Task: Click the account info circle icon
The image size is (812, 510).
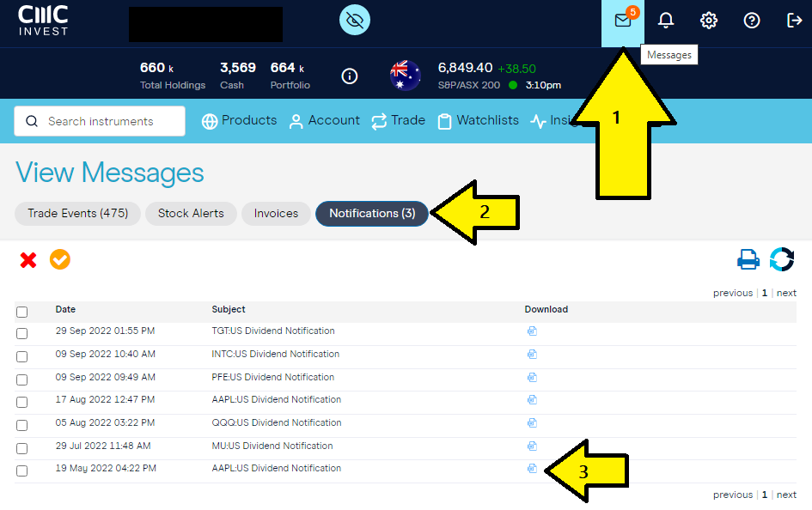Action: (x=350, y=76)
